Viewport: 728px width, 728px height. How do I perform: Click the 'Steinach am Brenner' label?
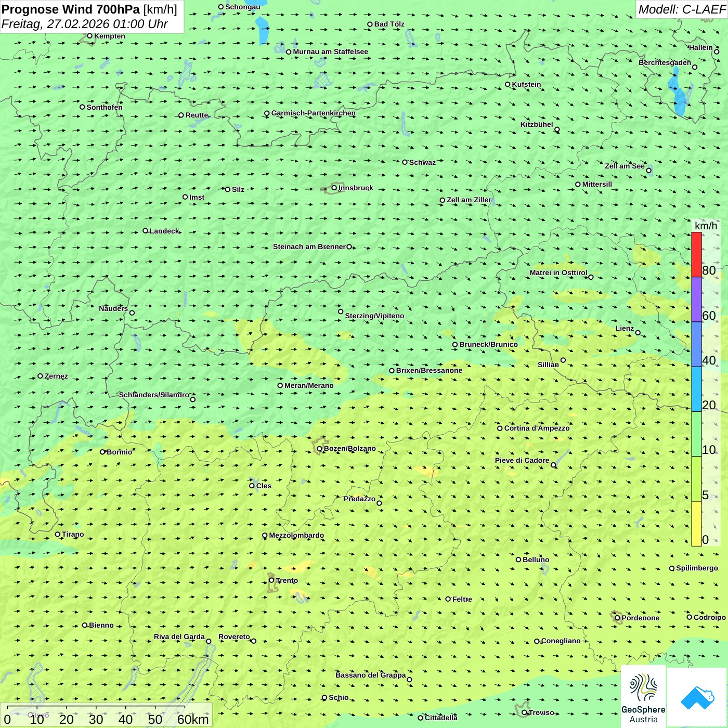click(x=309, y=246)
